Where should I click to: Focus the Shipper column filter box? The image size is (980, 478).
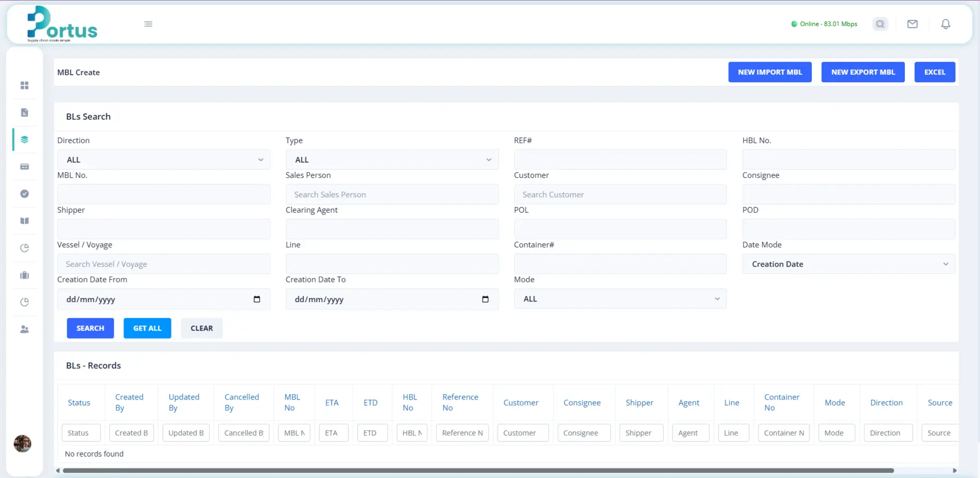tap(641, 433)
